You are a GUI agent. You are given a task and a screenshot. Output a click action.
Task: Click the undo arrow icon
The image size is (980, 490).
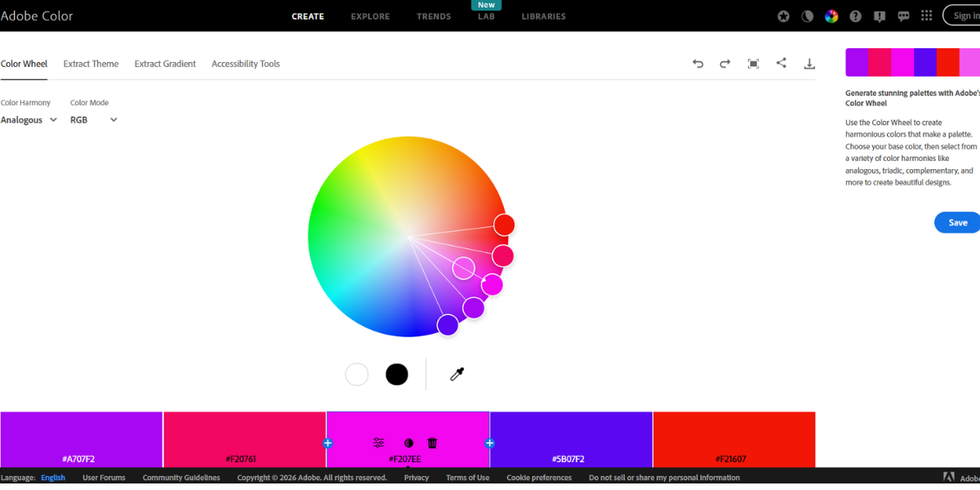[697, 64]
